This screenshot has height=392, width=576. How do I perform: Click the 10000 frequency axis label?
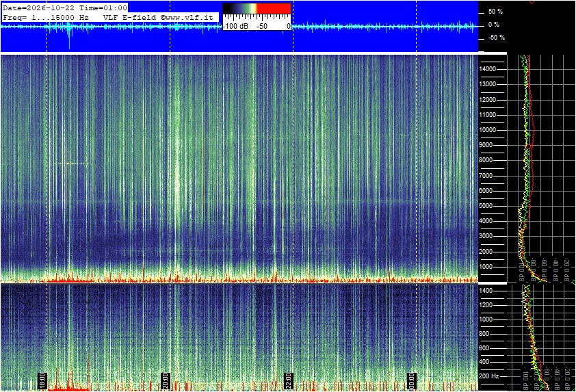488,130
